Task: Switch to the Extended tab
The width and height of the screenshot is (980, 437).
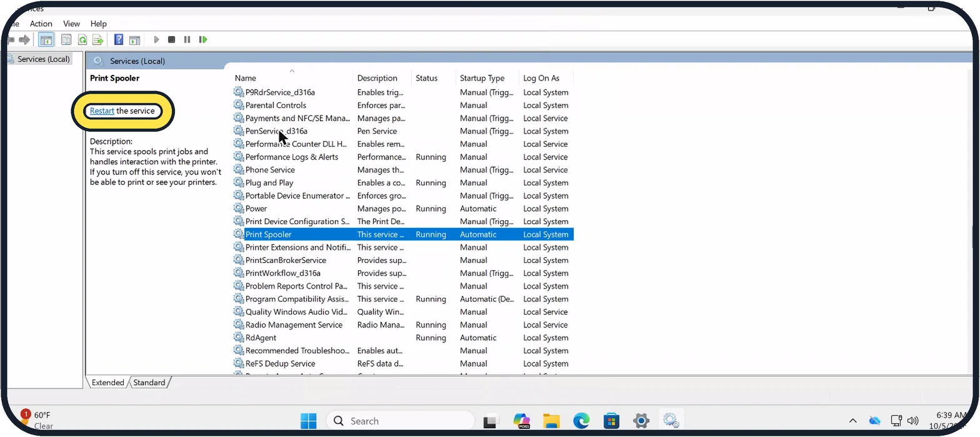Action: (108, 383)
